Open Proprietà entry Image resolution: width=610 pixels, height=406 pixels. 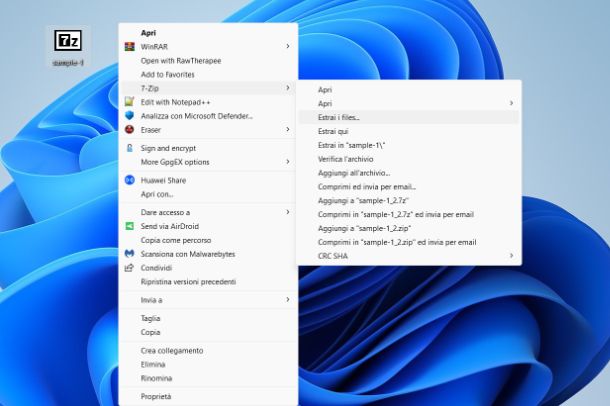pos(208,396)
